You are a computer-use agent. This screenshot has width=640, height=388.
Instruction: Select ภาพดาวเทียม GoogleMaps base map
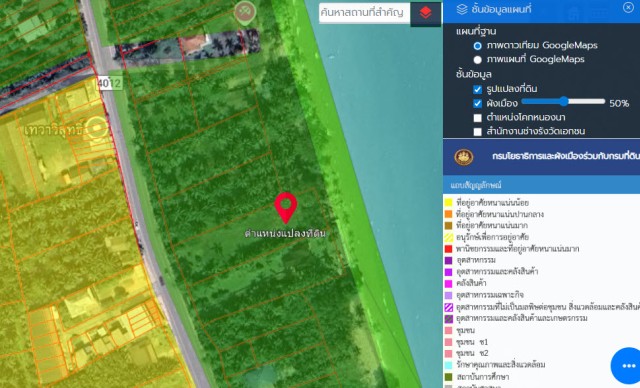478,46
